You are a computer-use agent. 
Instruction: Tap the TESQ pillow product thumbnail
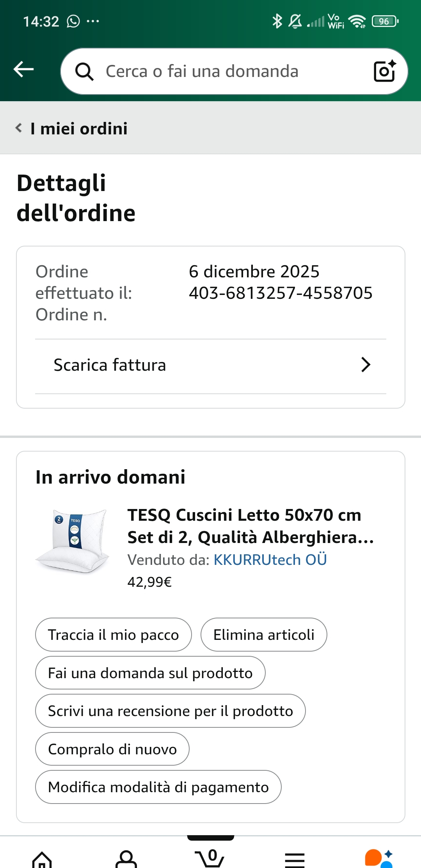(x=73, y=541)
